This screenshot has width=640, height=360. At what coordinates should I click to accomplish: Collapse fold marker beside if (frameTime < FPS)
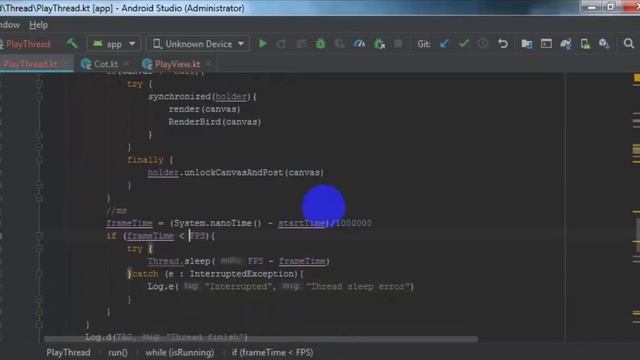click(x=39, y=236)
